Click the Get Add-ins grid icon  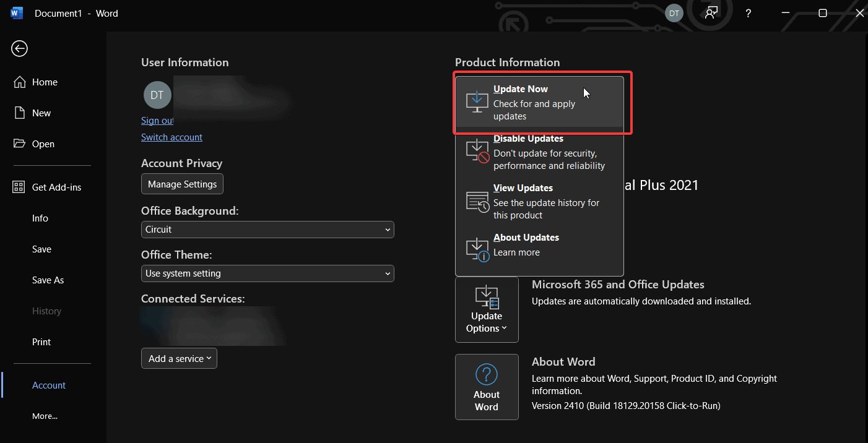click(x=19, y=187)
